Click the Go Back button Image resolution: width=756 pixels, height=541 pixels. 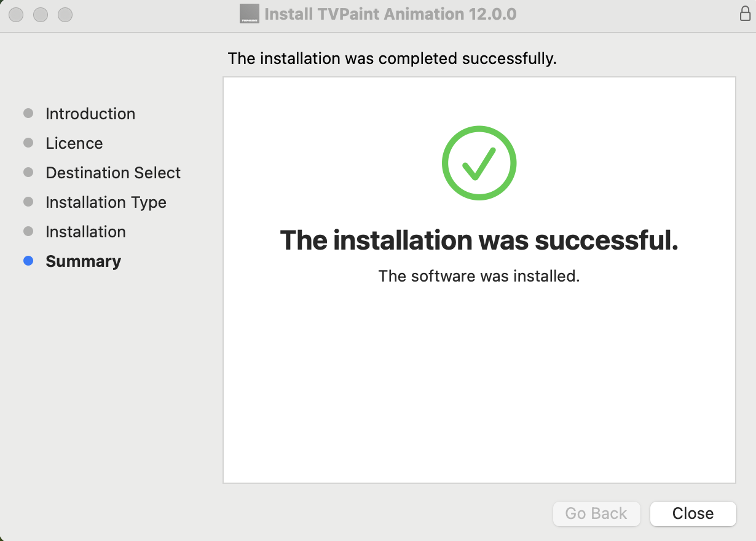coord(596,513)
